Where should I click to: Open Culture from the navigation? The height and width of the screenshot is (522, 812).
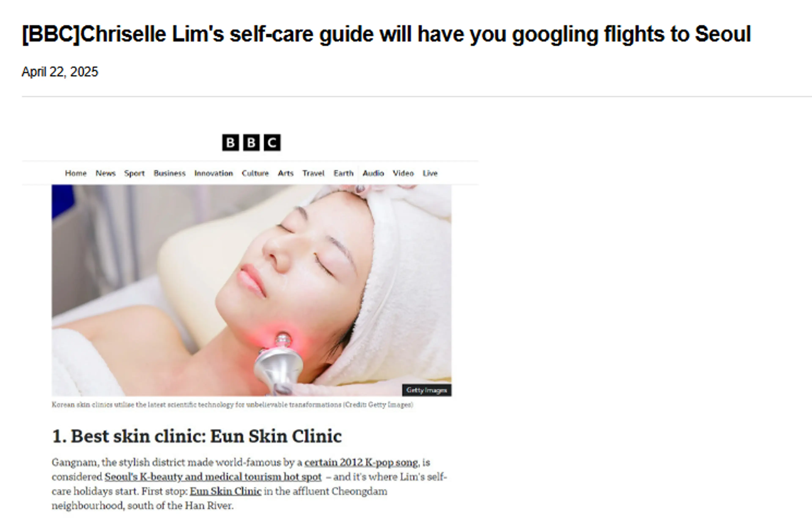(x=255, y=173)
